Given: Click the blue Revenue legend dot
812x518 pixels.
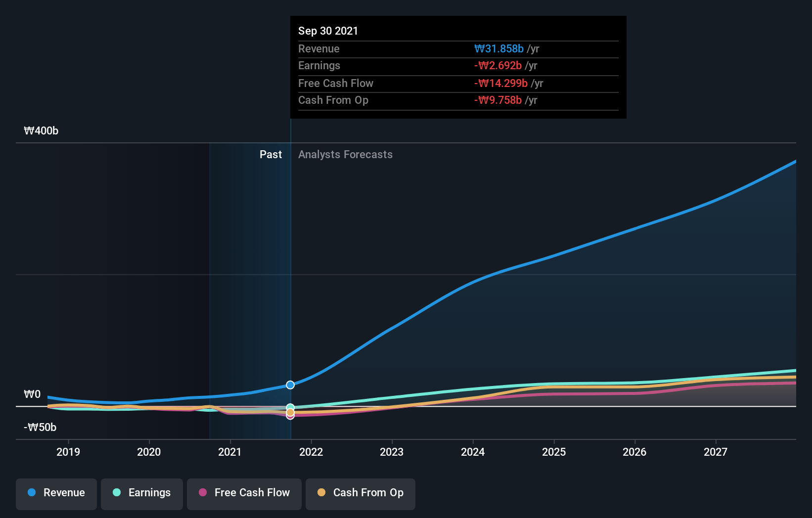Looking at the screenshot, I should point(32,492).
